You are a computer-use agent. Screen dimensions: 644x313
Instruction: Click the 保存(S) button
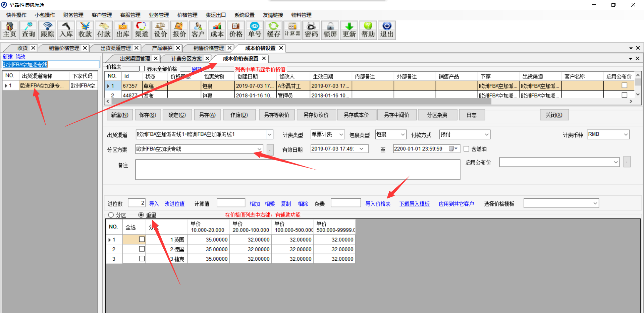tap(148, 115)
